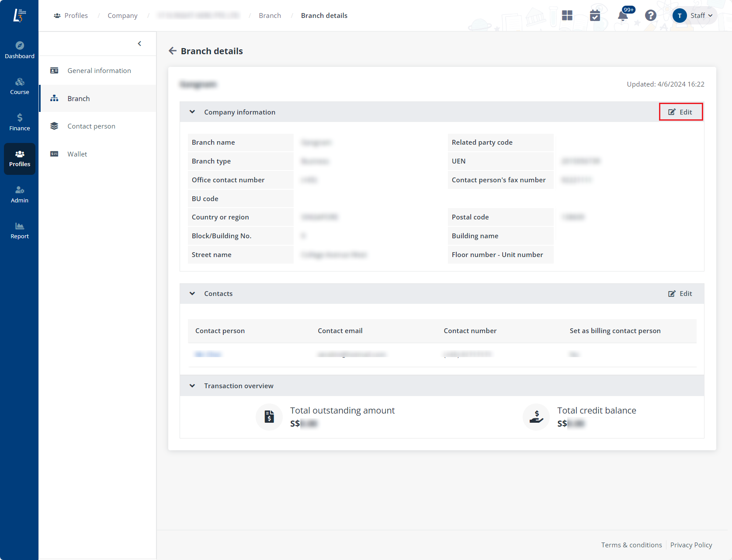
Task: Select Wallet in the side menu
Action: [77, 154]
